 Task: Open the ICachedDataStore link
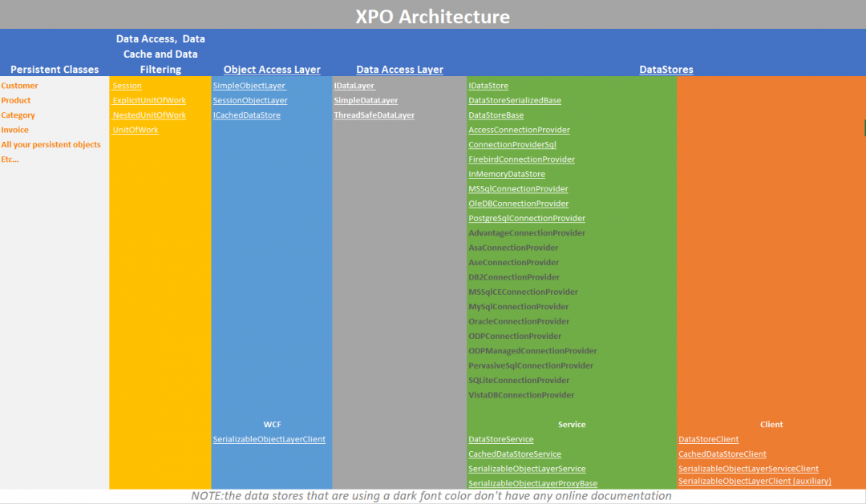[246, 115]
